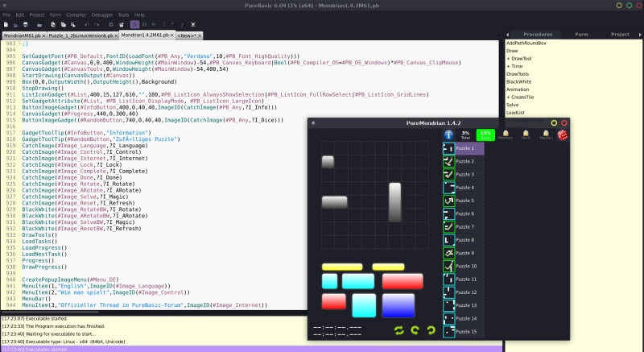The image size is (644, 352).
Task: Switch to the Form panel tab
Action: tap(581, 35)
